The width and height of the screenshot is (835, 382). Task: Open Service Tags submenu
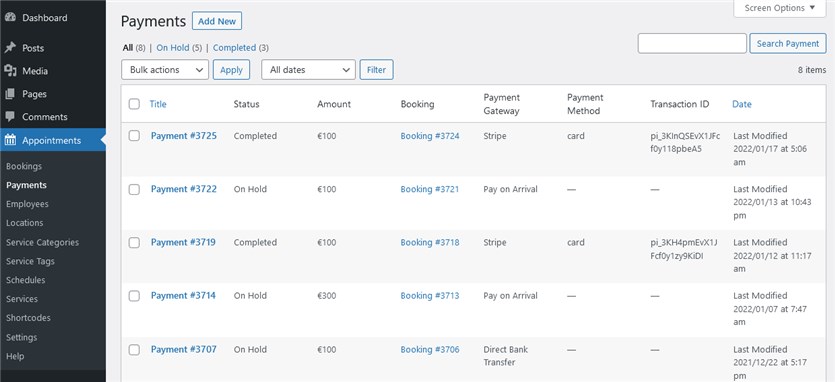pos(30,261)
